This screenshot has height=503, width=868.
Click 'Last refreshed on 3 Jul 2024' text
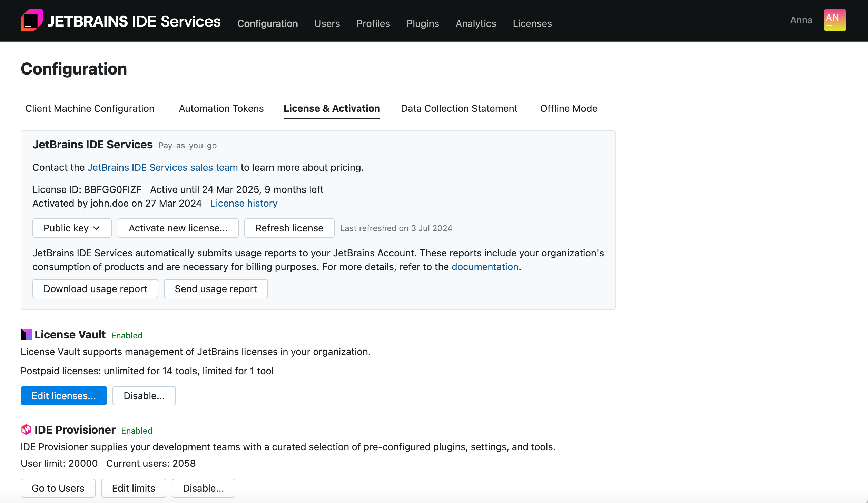point(396,228)
